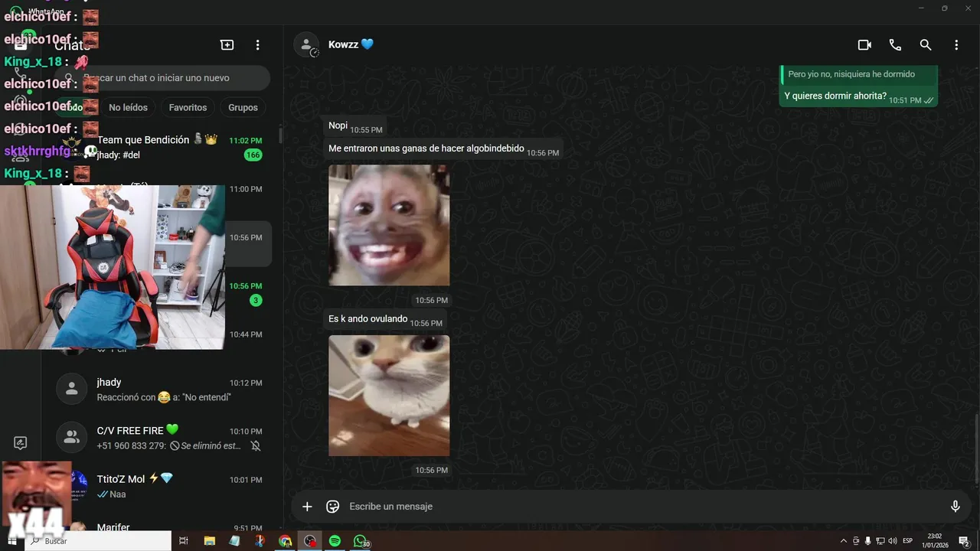Open C/V FREE FIRE group avatar
Viewport: 980px width, 551px height.
(x=71, y=437)
